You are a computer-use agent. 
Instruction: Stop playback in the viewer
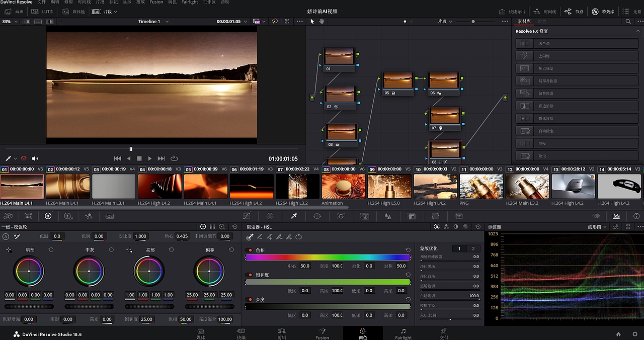tap(139, 158)
